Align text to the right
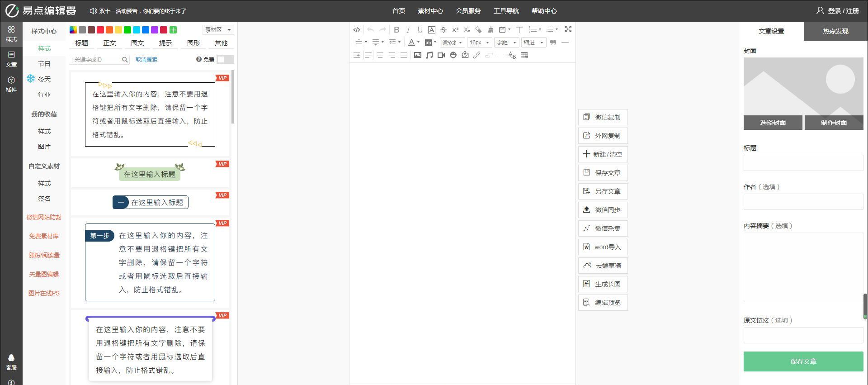Screen dimensions: 868x385 (x=392, y=55)
